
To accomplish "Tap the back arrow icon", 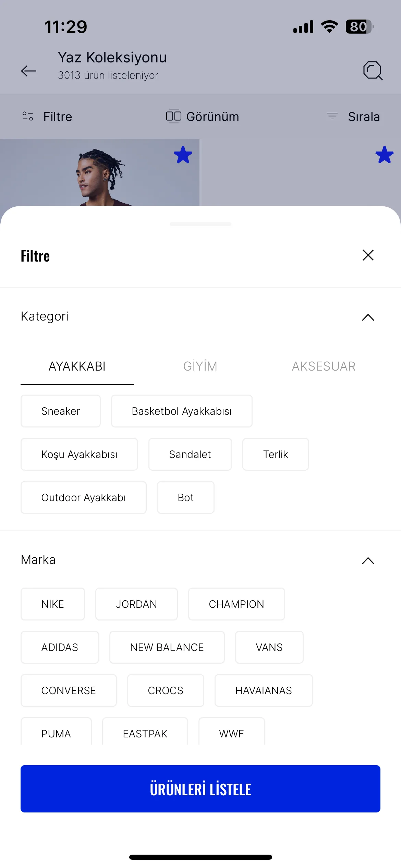I will 28,71.
